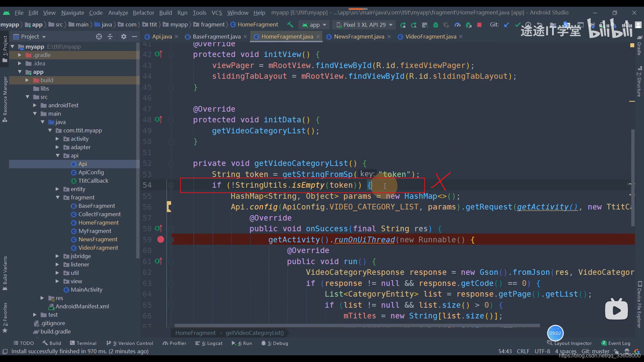The width and height of the screenshot is (644, 362).
Task: Open the 5: Debug tool window
Action: [x=275, y=343]
